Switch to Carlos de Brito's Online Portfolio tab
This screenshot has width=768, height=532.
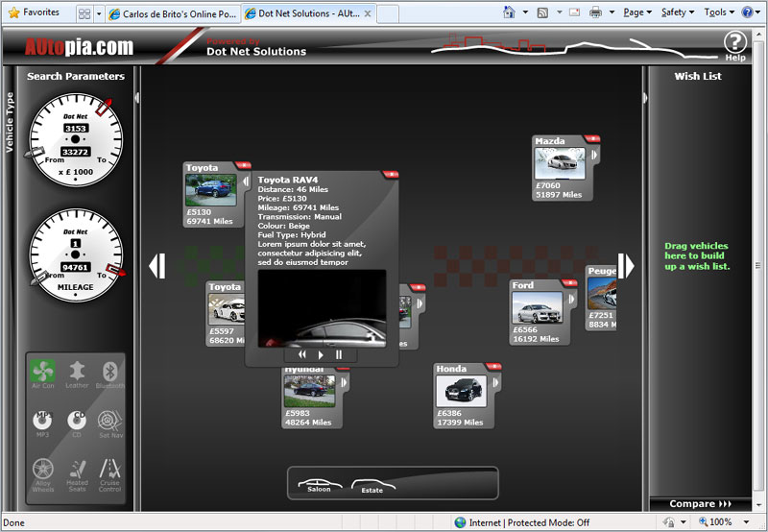tap(174, 14)
